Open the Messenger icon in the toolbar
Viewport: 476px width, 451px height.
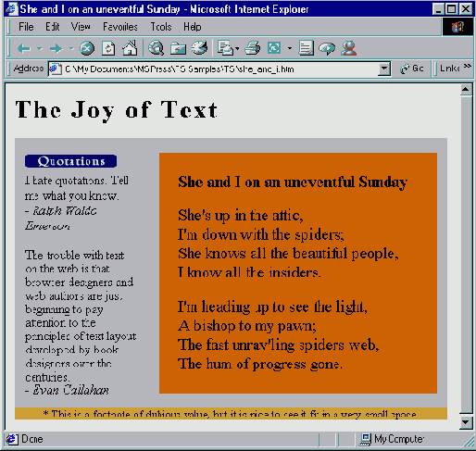[349, 48]
